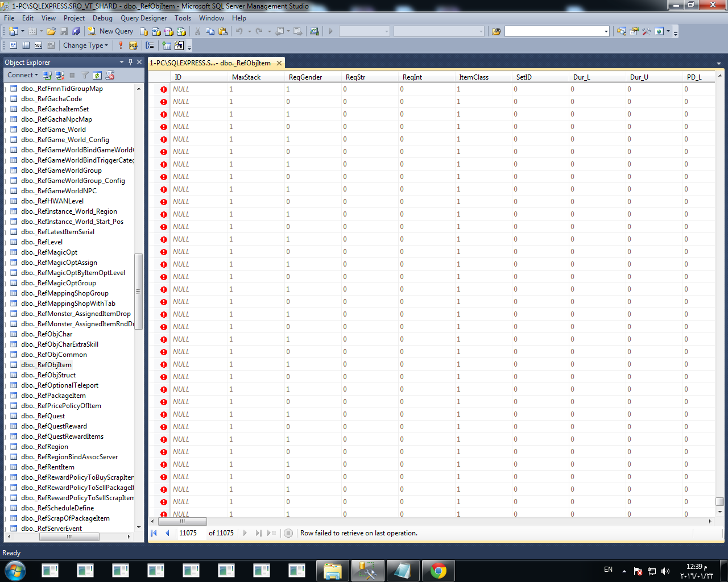Open the Edit menu
Image resolution: width=728 pixels, height=582 pixels.
point(28,18)
